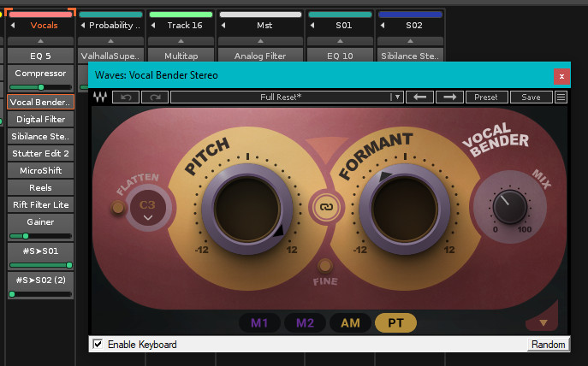Click the S02 blue color bar
588x366 pixels.
(x=410, y=15)
